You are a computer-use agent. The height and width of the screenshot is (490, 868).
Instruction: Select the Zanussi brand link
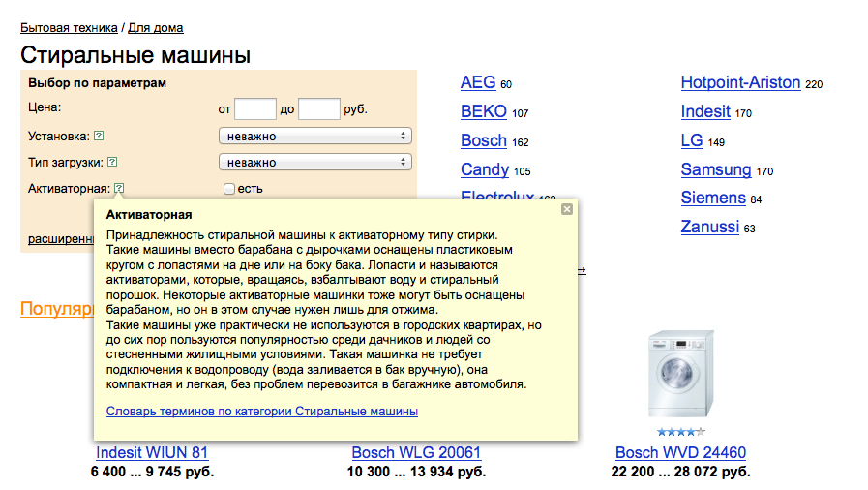710,229
